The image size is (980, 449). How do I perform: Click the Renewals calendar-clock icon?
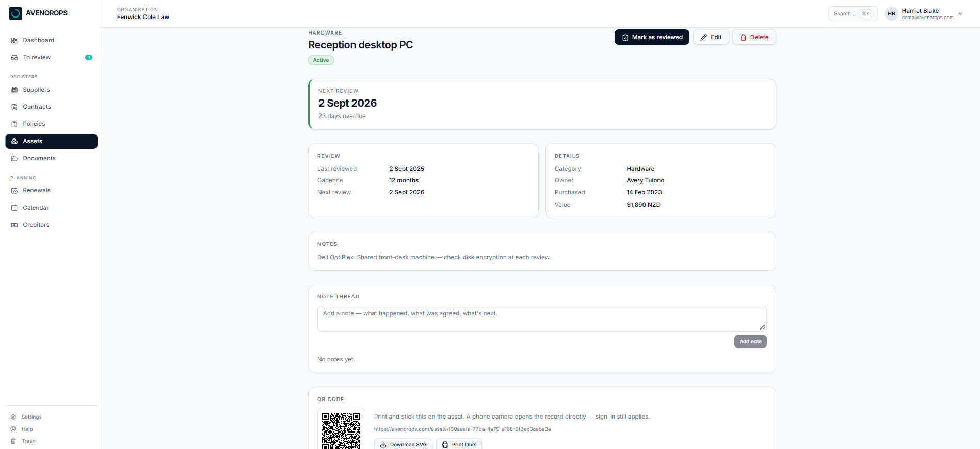[14, 190]
